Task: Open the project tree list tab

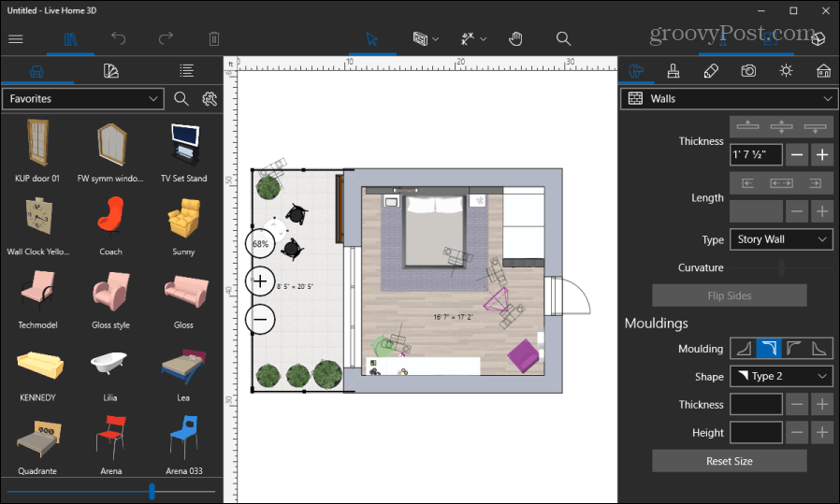Action: pyautogui.click(x=186, y=71)
